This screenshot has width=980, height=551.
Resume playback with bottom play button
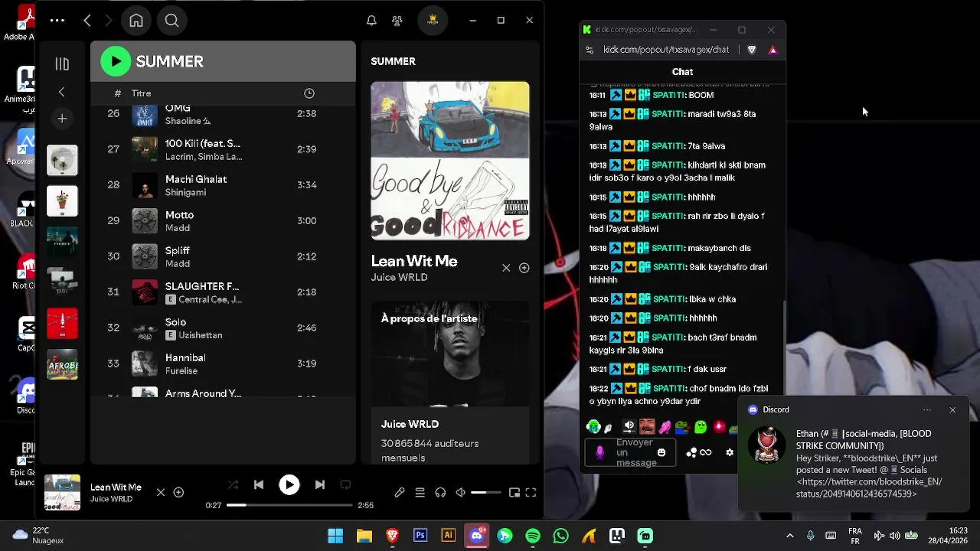click(x=289, y=484)
